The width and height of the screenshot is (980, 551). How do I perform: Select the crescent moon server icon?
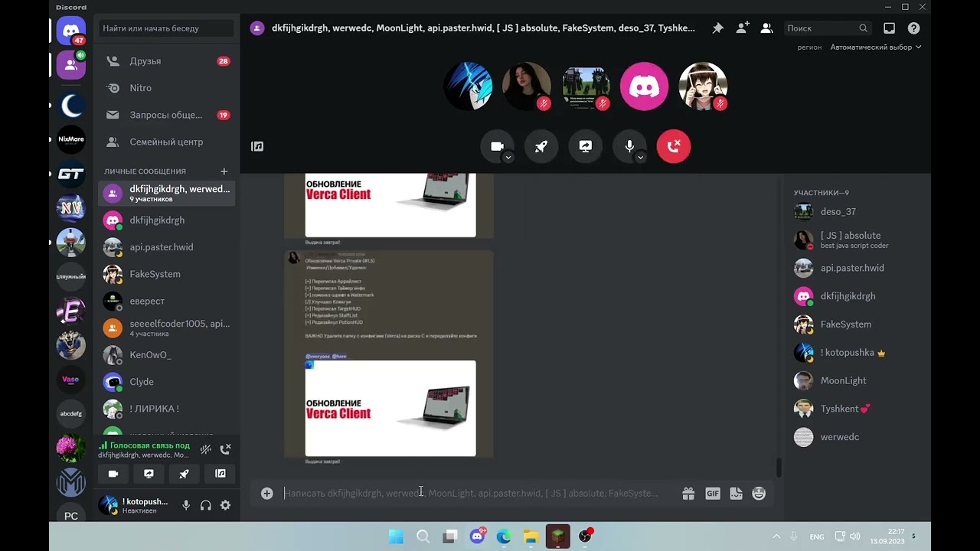(71, 106)
